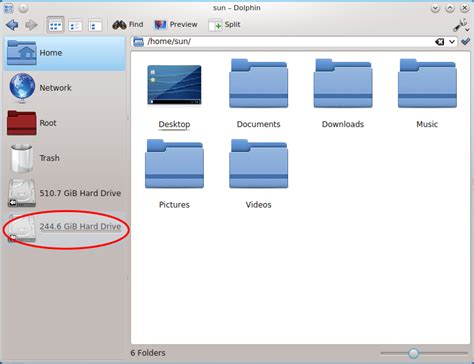This screenshot has height=364, width=474.
Task: Open Find with binoculars button
Action: pos(128,25)
